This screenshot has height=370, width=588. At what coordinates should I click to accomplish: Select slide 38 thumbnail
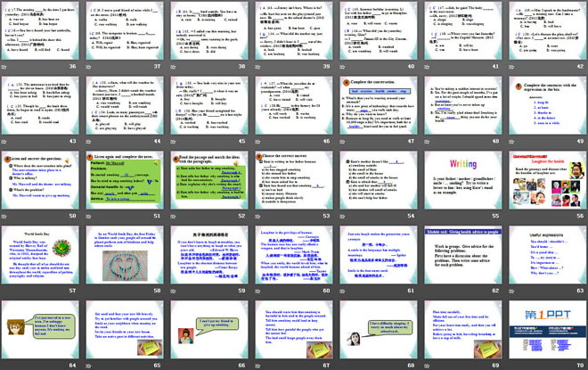click(x=209, y=30)
